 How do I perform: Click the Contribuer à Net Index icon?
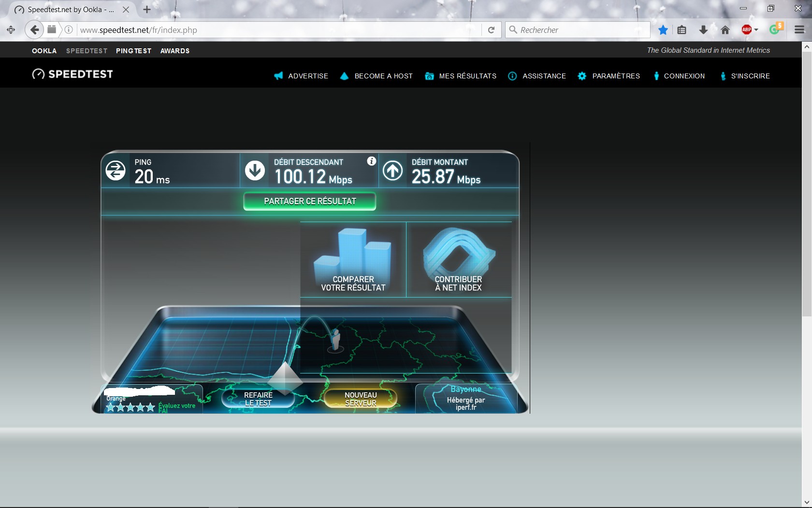[x=459, y=259]
